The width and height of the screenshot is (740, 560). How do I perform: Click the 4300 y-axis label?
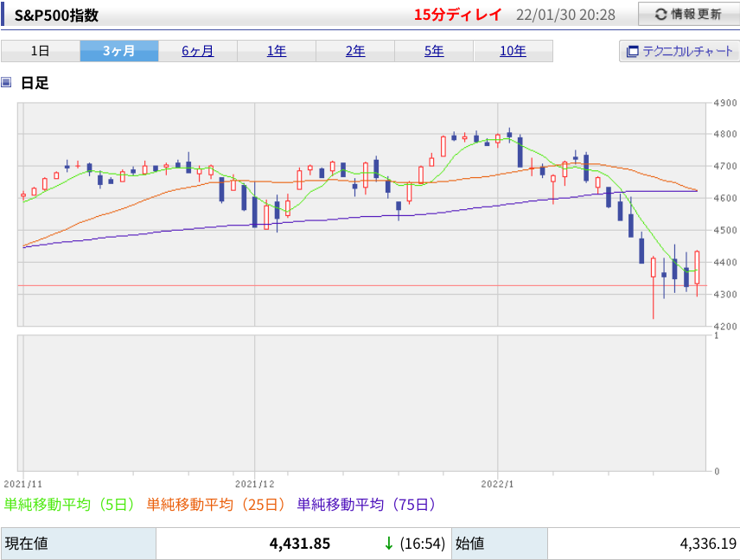(x=725, y=295)
